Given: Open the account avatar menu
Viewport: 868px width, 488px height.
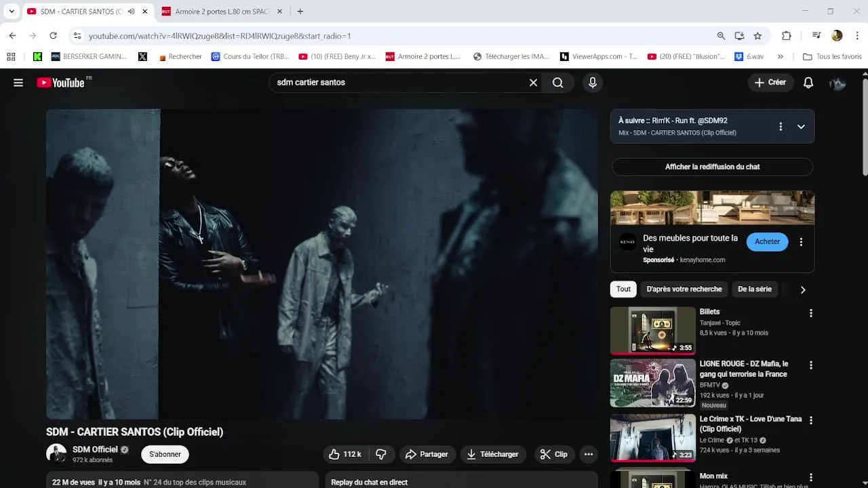Looking at the screenshot, I should click(837, 83).
